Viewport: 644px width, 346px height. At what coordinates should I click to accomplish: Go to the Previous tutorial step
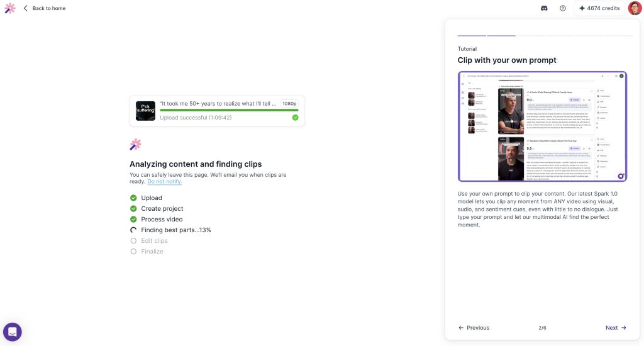point(474,328)
